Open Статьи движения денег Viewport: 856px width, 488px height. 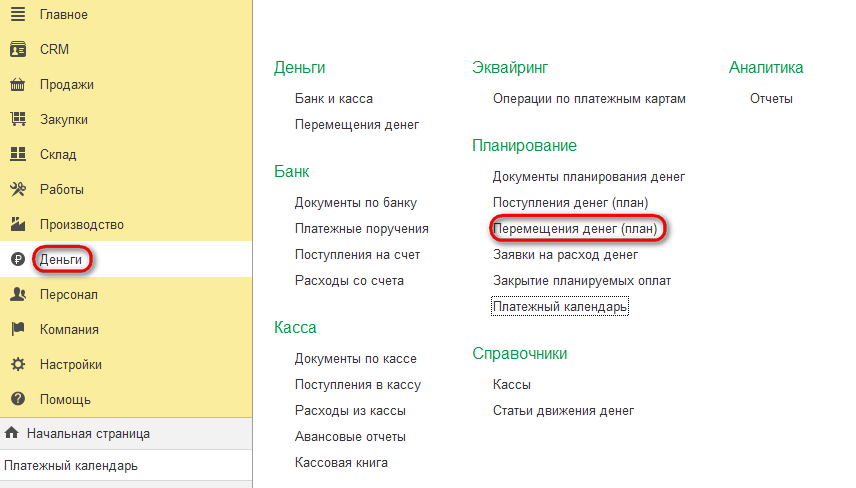pyautogui.click(x=563, y=410)
